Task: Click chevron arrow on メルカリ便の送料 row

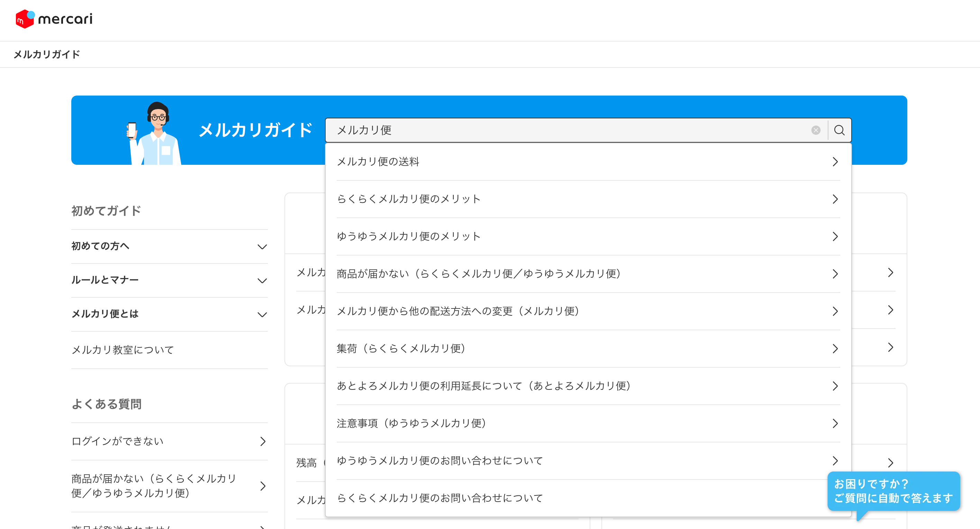Action: (x=835, y=162)
